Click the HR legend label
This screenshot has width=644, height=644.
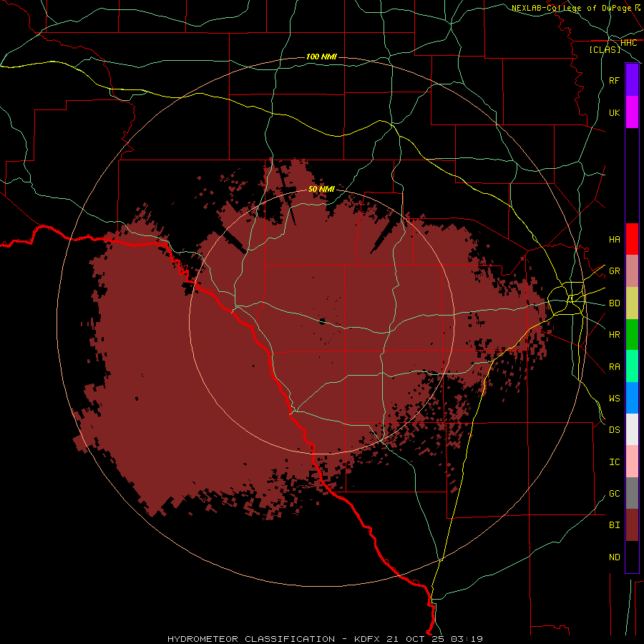614,335
